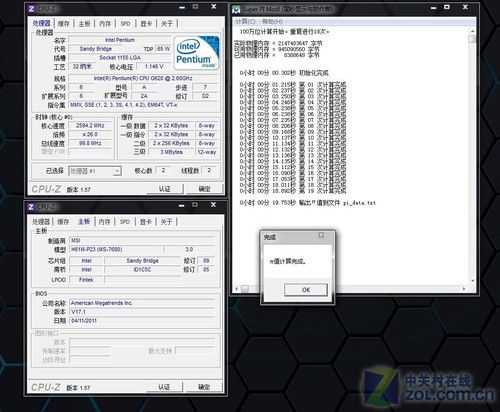Switch to 关于 tab in the mainboard window
Viewport: 500px width, 412px height.
click(166, 222)
